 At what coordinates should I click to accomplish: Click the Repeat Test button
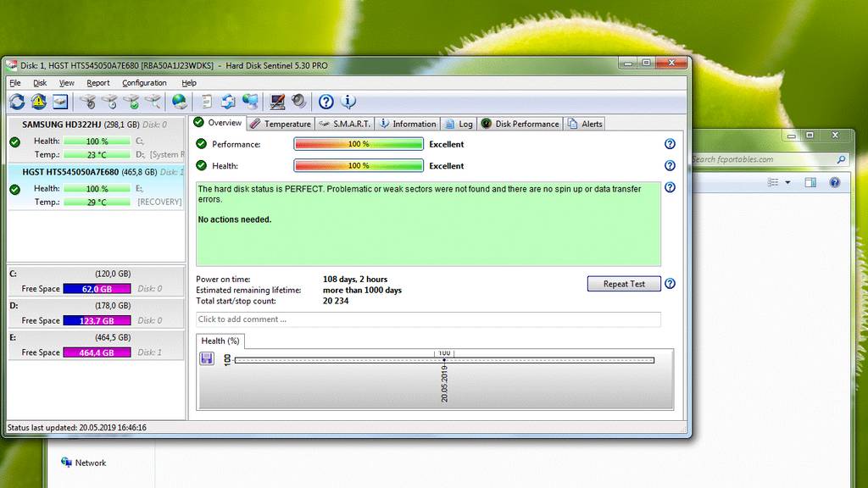pos(624,284)
